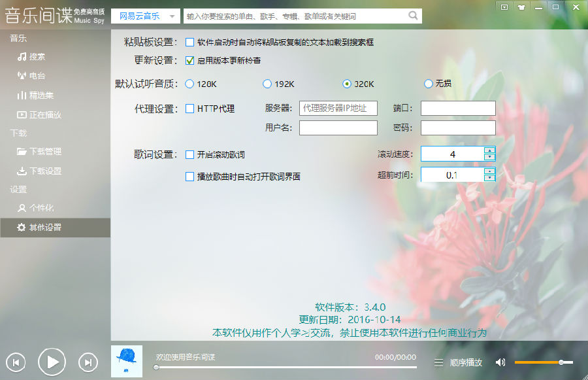Open the 搜索 (Search) sidebar section
This screenshot has width=588, height=380.
tap(33, 56)
